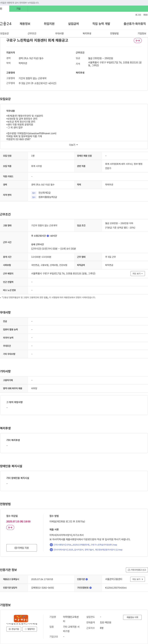Click the D-8 badge beside job title
The width and height of the screenshot is (148, 644).
tap(138, 41)
